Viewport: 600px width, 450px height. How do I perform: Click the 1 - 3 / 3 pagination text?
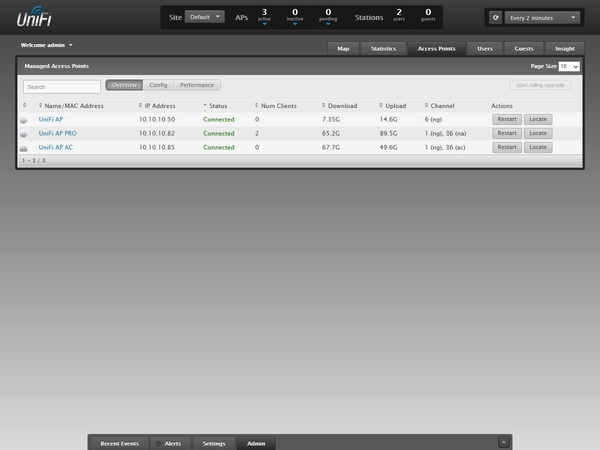tap(34, 160)
